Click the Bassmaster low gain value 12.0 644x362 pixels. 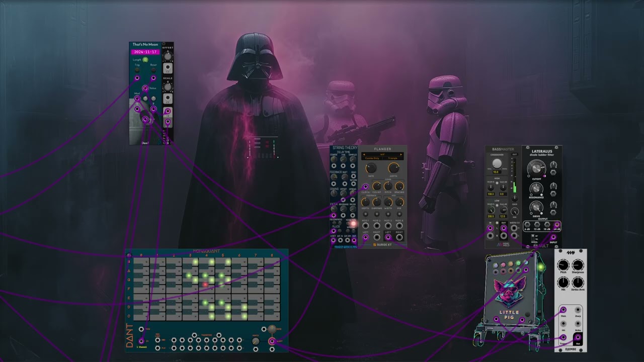502,216
